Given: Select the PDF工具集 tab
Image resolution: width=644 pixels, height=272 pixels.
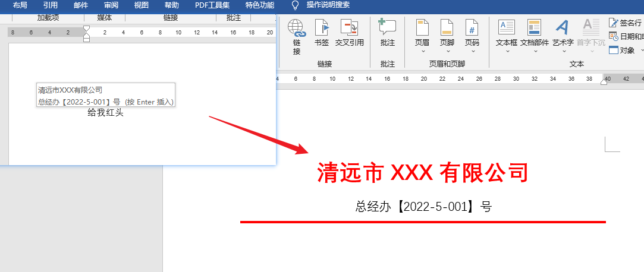Looking at the screenshot, I should tap(212, 5).
